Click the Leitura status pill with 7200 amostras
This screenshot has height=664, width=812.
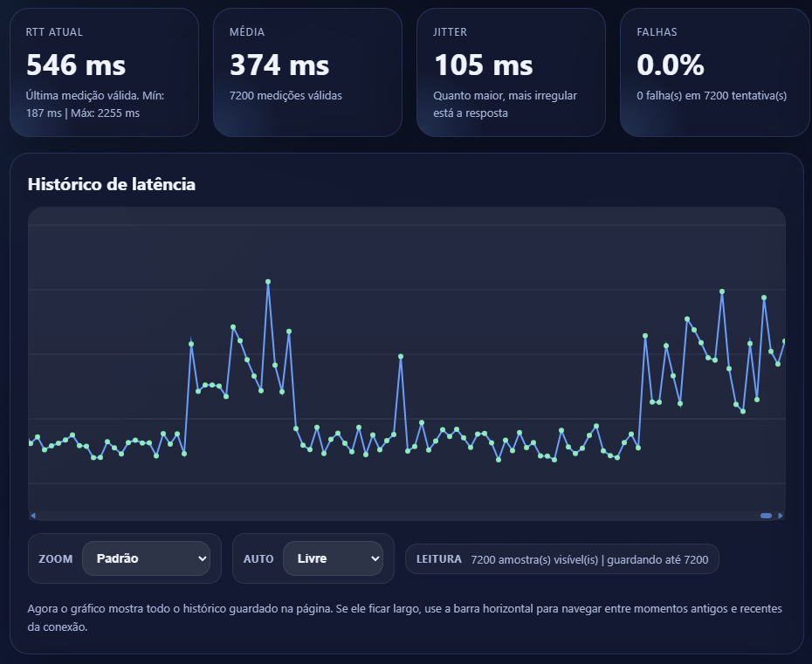561,559
